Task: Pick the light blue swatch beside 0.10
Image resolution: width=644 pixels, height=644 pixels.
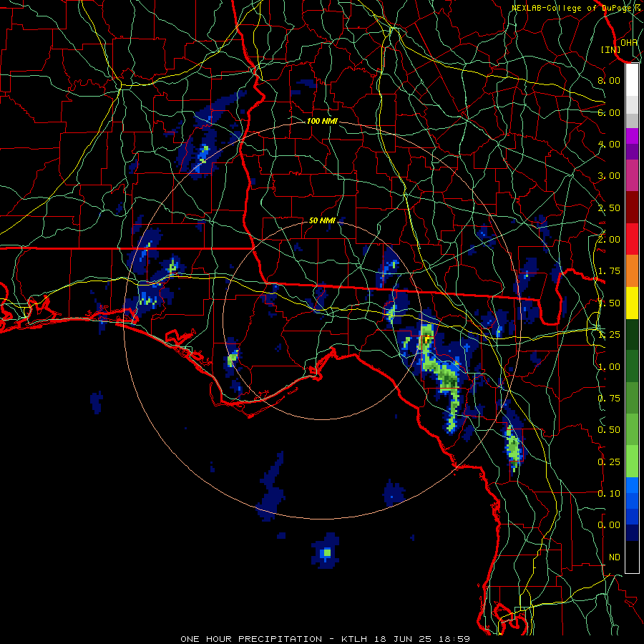Action: tap(632, 485)
